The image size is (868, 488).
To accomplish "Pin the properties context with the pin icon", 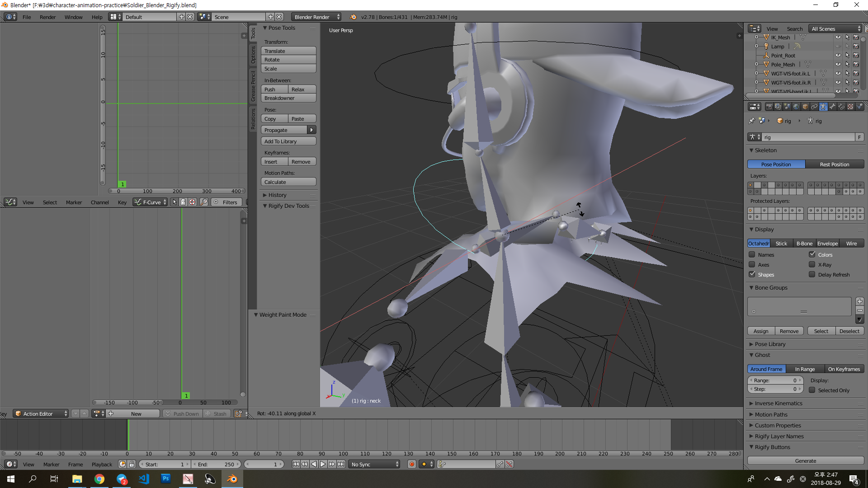I will click(x=751, y=121).
